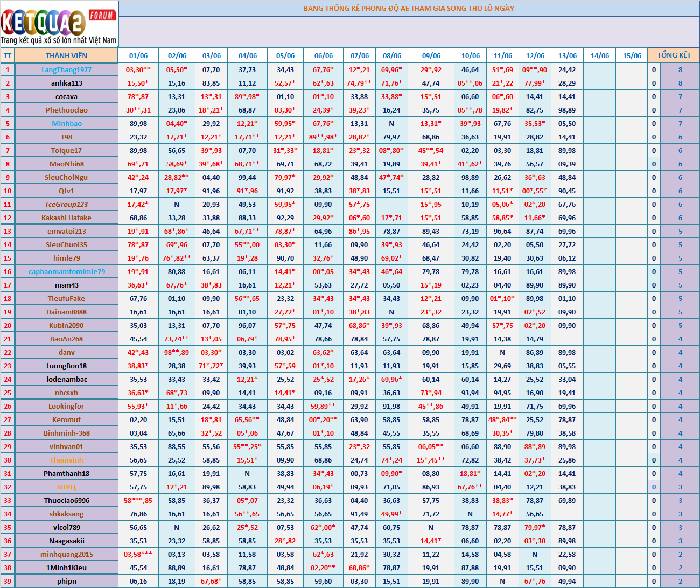Select member Naagasakii
The height and width of the screenshot is (588, 700).
tap(66, 541)
